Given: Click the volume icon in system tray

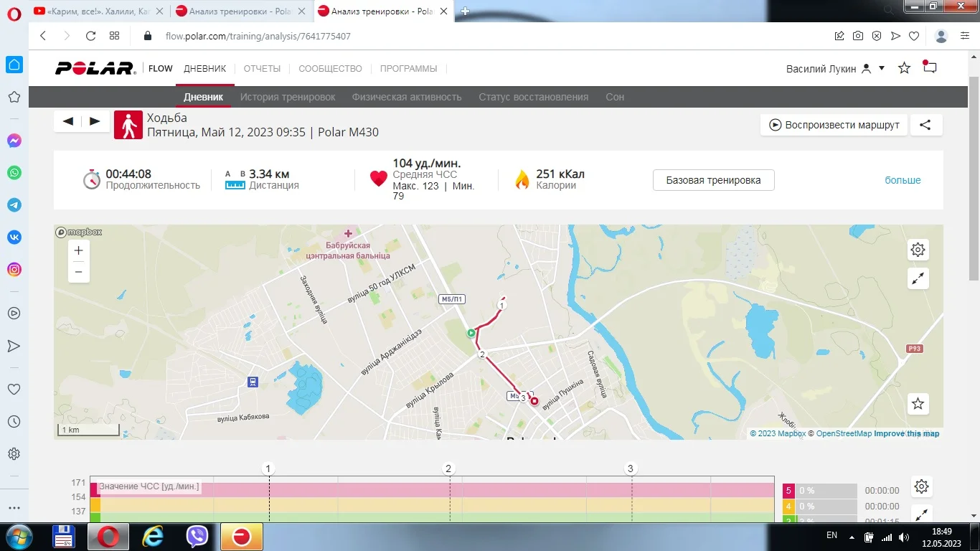Looking at the screenshot, I should pyautogui.click(x=903, y=537).
